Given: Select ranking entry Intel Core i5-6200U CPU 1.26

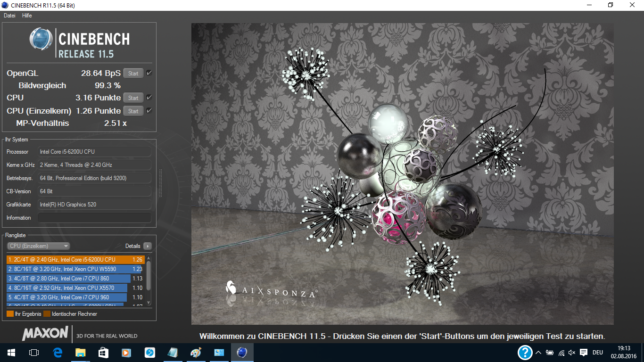Looking at the screenshot, I should (x=75, y=260).
